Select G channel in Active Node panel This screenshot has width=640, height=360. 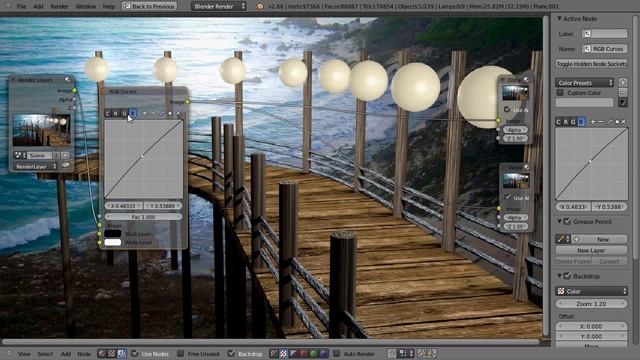pos(573,122)
